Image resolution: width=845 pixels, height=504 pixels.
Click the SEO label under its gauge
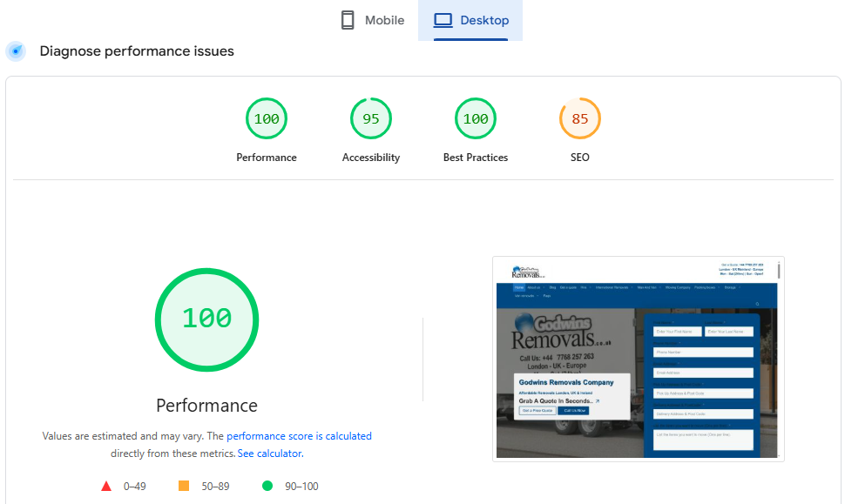[x=580, y=158]
